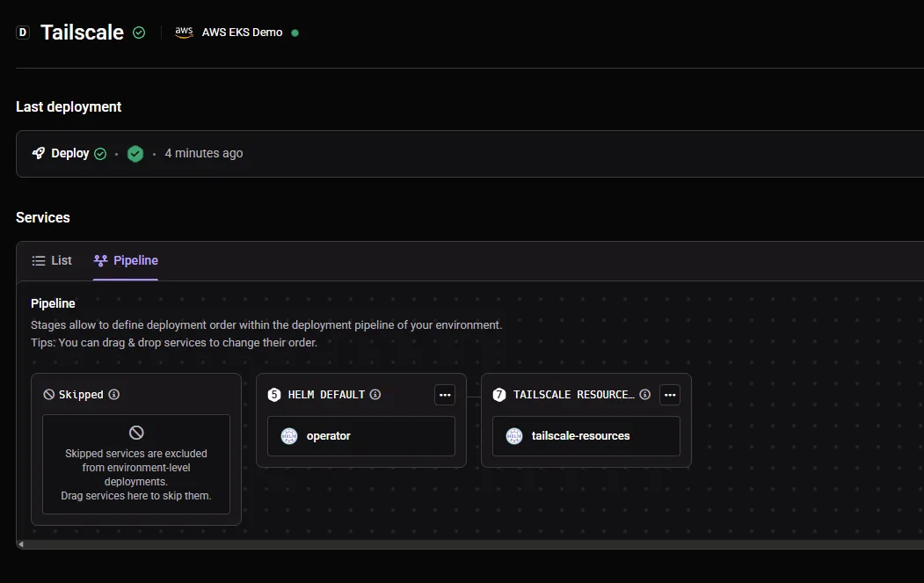Screen dimensions: 924x583
Task: Click the Helm icon on operator service
Action: pyautogui.click(x=289, y=436)
